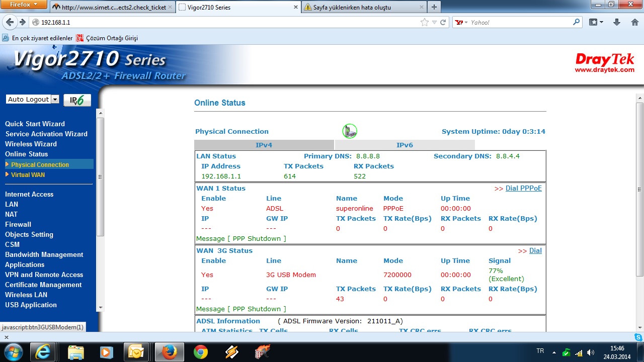
Task: Click the Firefox home icon
Action: (x=634, y=22)
